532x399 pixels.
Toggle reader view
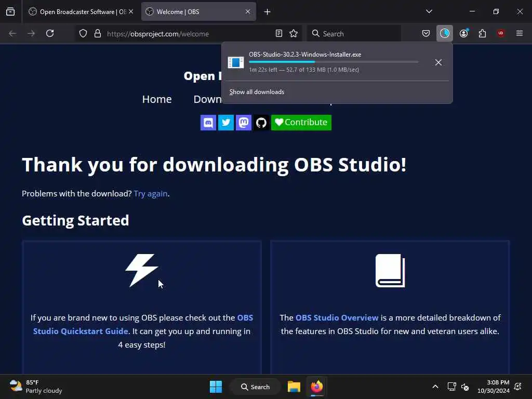279,33
